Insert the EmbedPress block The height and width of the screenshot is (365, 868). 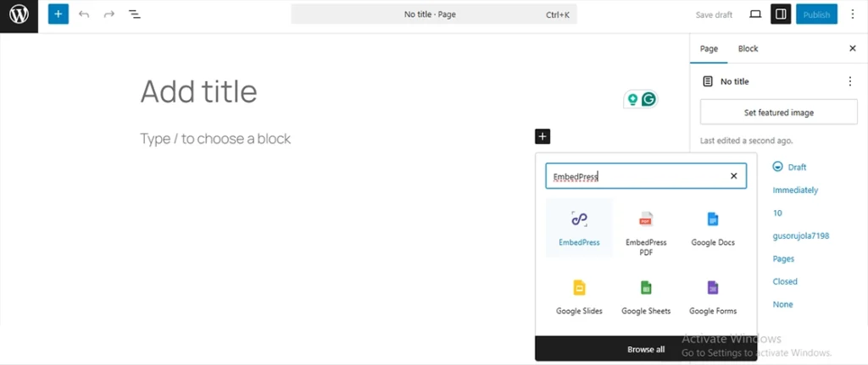pos(579,228)
